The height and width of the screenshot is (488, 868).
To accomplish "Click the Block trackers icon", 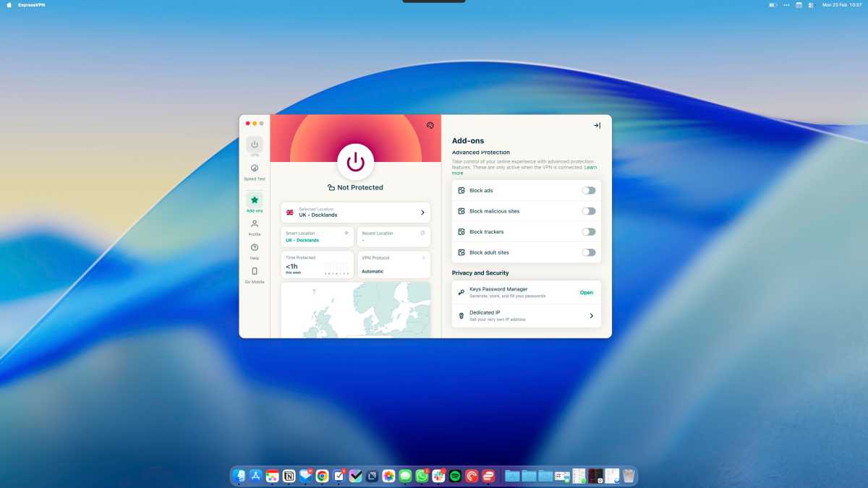I will tap(461, 232).
